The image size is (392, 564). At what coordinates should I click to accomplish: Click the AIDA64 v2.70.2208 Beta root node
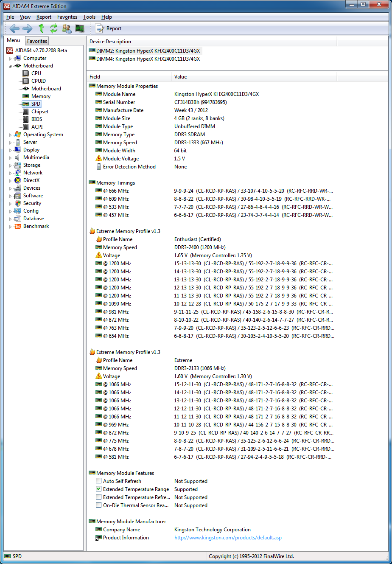coord(41,51)
